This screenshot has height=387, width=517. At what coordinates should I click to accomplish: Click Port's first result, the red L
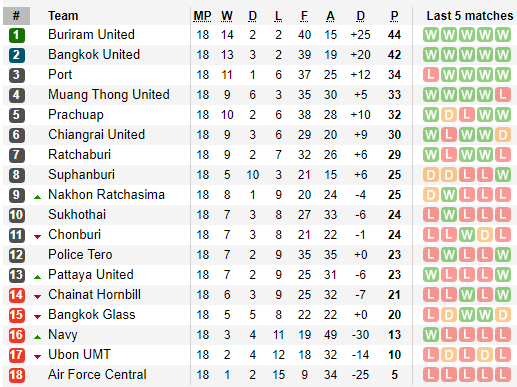tap(431, 75)
